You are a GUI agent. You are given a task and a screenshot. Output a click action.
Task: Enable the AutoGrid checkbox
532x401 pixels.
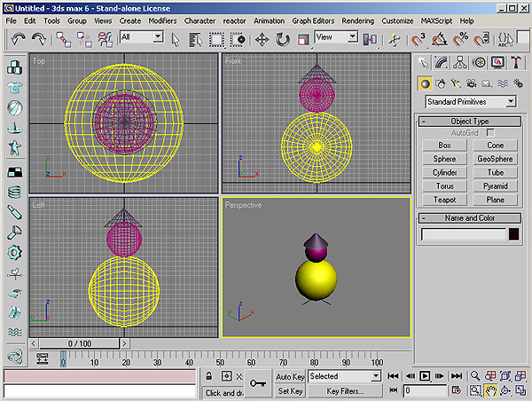(490, 131)
